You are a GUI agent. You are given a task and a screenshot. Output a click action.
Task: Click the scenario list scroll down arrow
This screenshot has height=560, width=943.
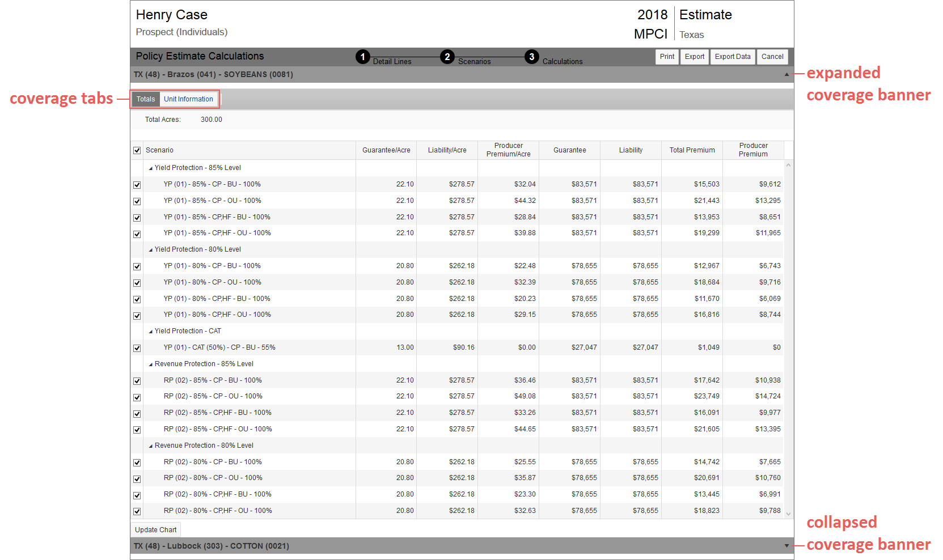[788, 514]
